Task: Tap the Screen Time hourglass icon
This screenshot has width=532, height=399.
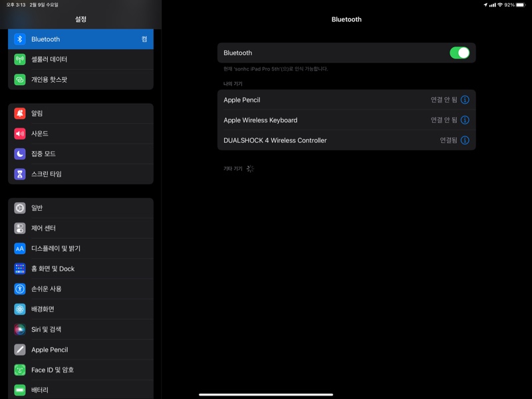Action: point(20,174)
